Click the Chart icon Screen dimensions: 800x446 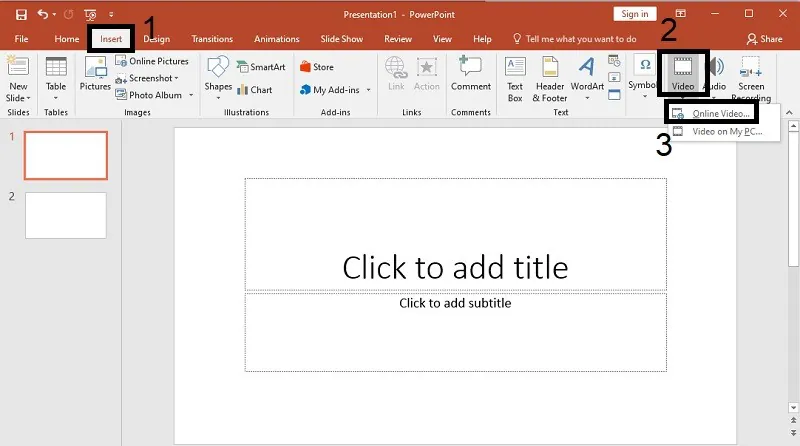click(254, 90)
